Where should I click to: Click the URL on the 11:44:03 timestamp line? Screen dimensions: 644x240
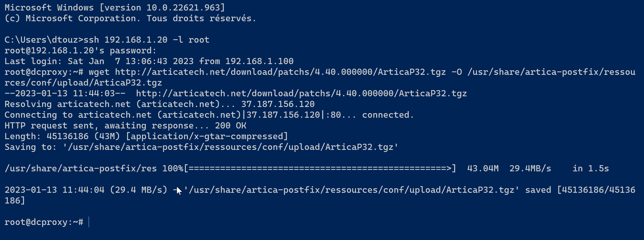[301, 94]
